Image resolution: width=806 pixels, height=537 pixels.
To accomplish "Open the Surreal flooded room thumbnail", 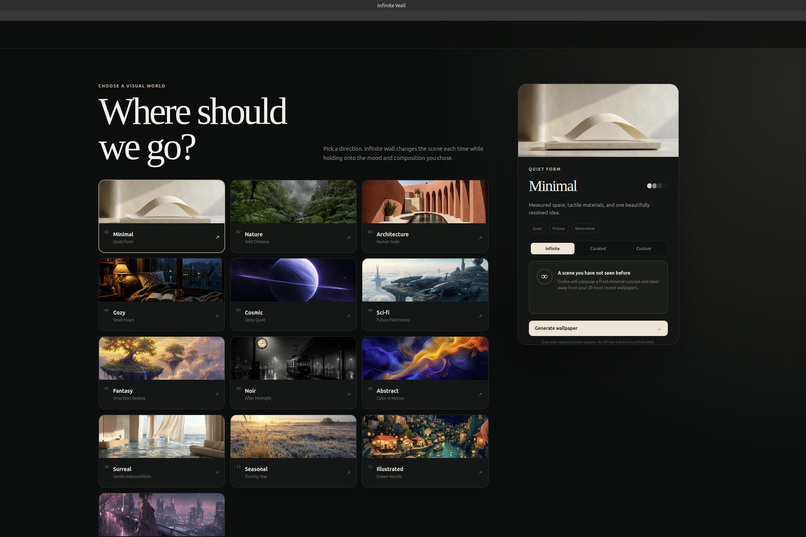I will 162,437.
